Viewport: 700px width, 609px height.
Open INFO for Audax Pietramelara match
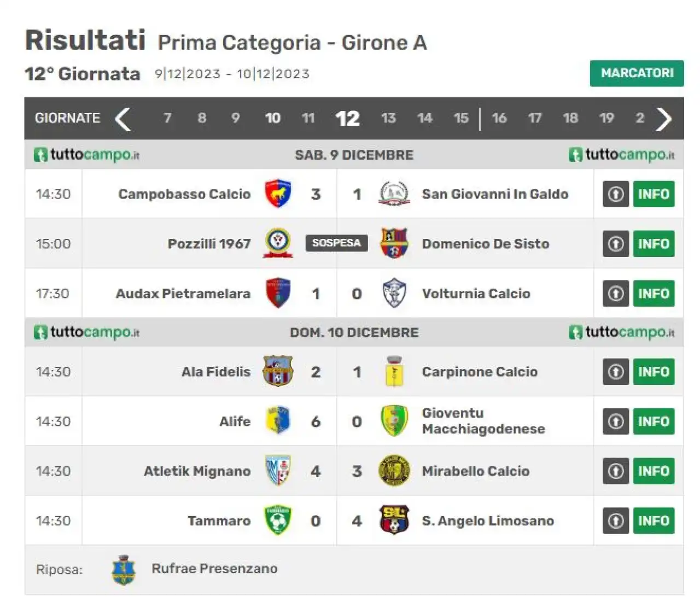(654, 294)
